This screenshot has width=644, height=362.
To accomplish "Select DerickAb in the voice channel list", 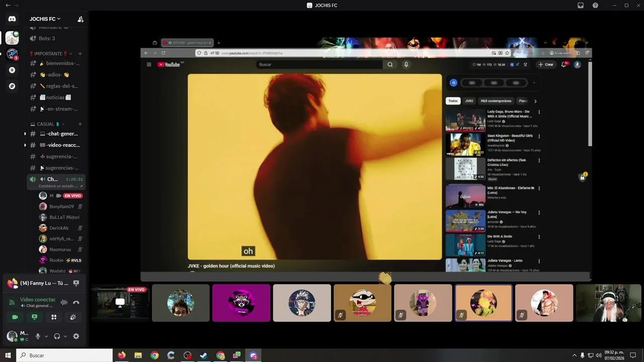I will (60, 228).
